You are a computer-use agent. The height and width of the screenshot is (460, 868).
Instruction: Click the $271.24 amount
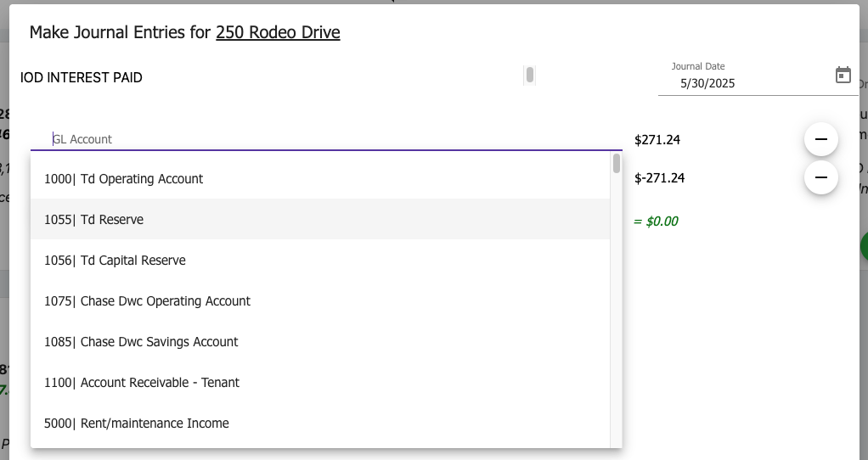[x=657, y=140]
